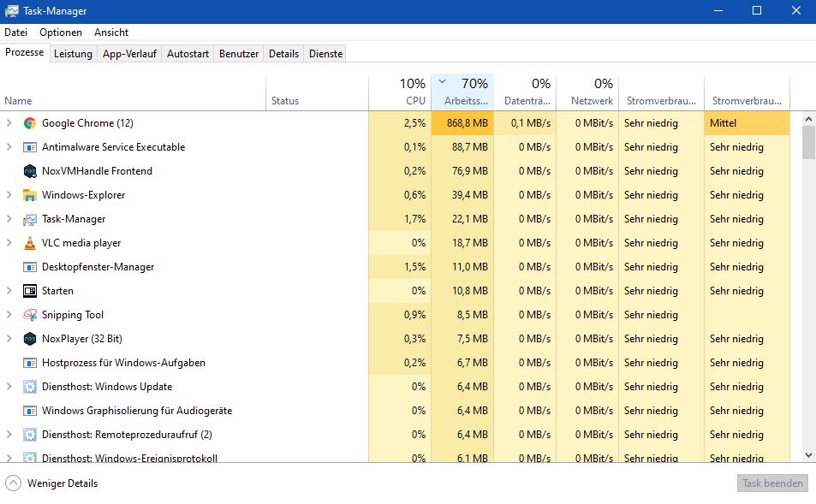Image resolution: width=816 pixels, height=504 pixels.
Task: Click the Google Chrome process icon
Action: [30, 123]
